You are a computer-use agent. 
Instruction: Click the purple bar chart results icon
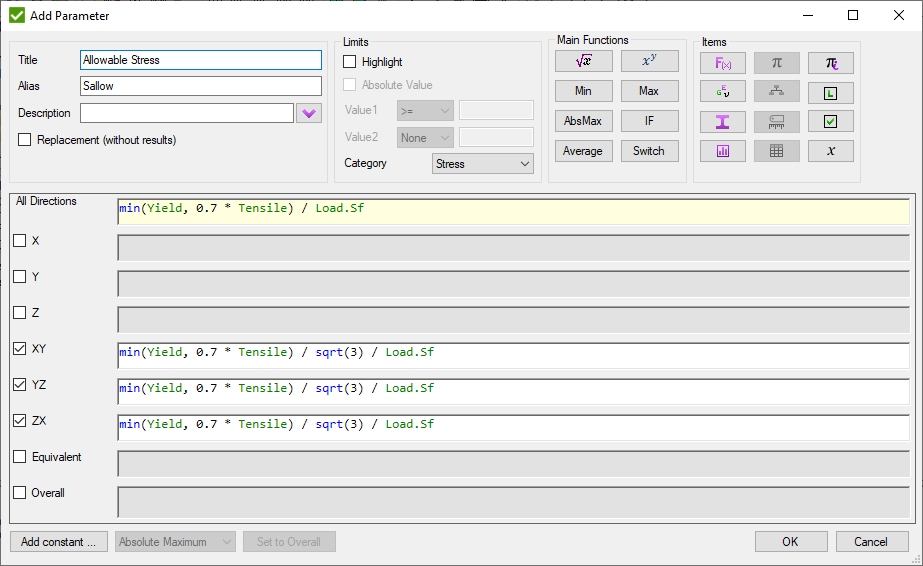723,151
